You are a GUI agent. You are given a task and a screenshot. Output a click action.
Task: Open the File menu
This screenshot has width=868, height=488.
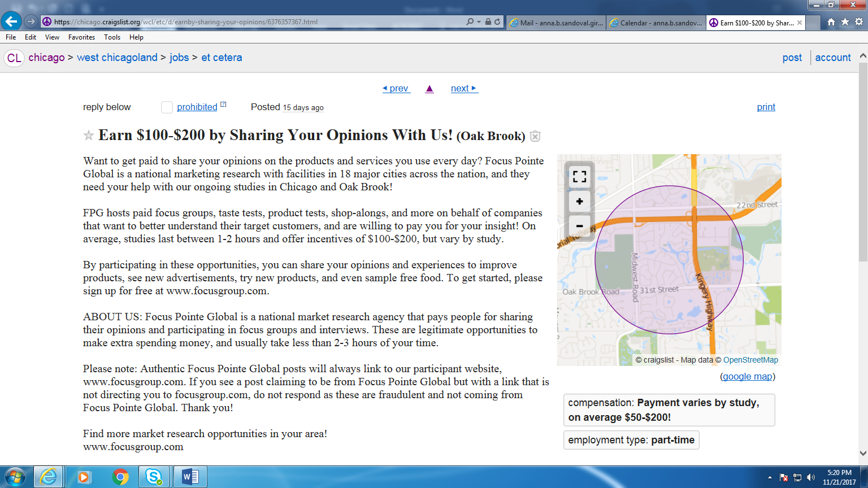[x=11, y=37]
